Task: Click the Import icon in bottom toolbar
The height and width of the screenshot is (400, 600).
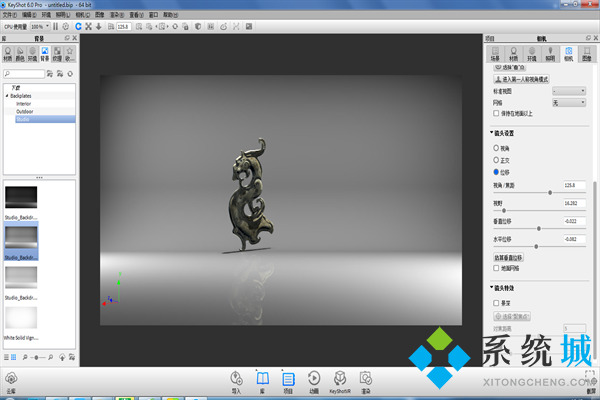Action: 237,379
